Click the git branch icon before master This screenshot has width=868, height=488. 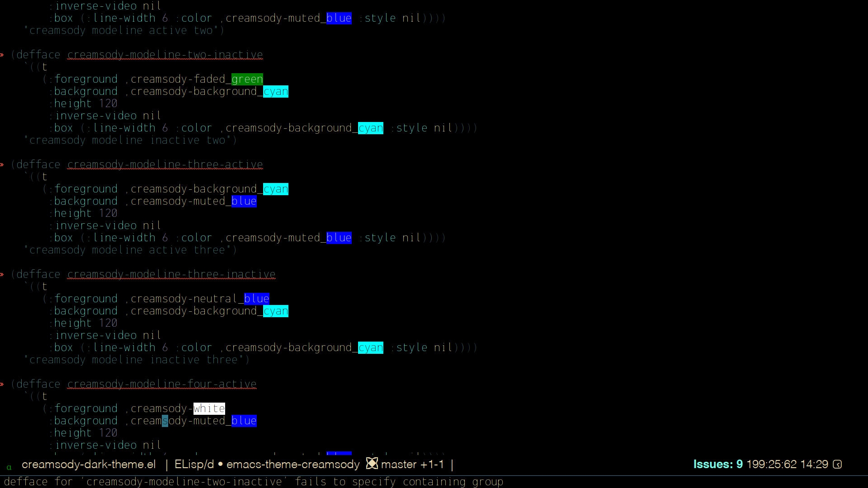pyautogui.click(x=372, y=464)
